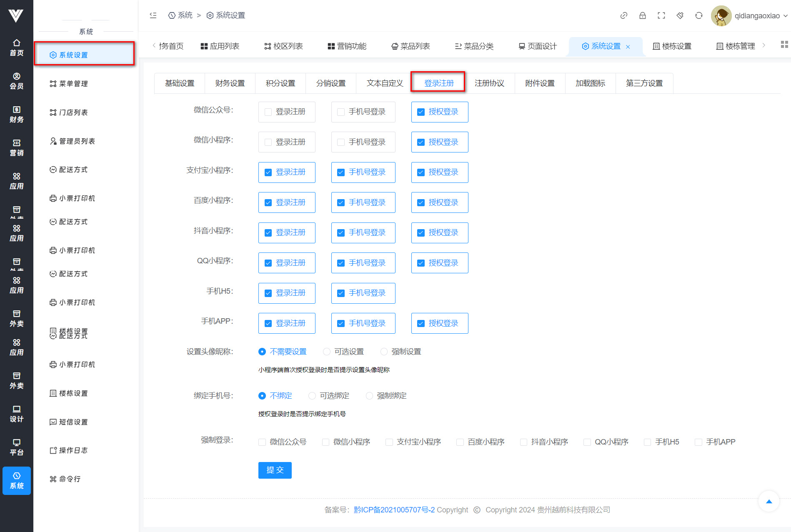Screen dimensions: 791x532
Task: Click the 提交 submit button
Action: pyautogui.click(x=275, y=470)
